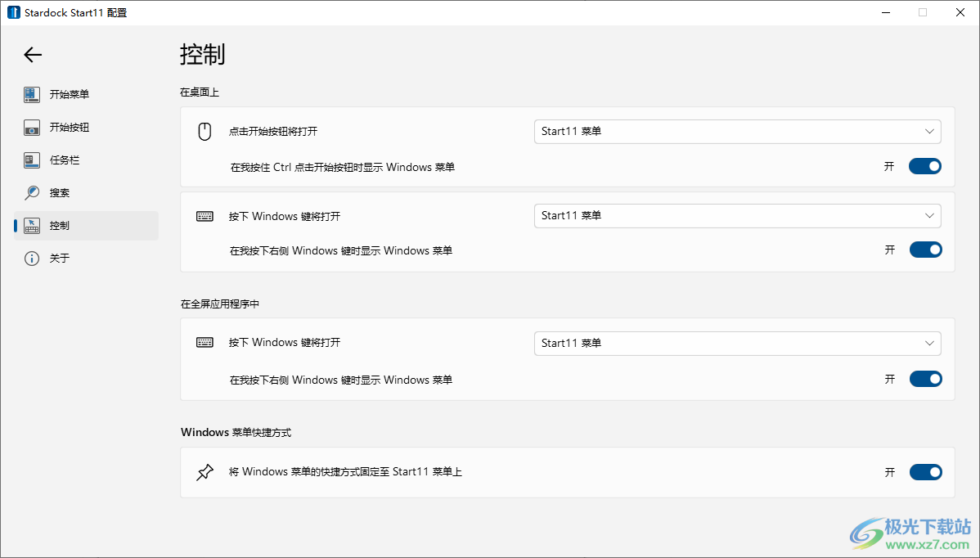Click text 在我按住 Ctrl 点击开始按钮时显示 Windows 菜单

tap(343, 168)
